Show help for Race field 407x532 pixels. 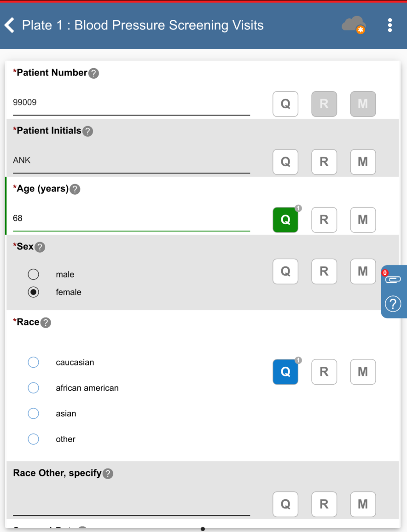(x=46, y=323)
